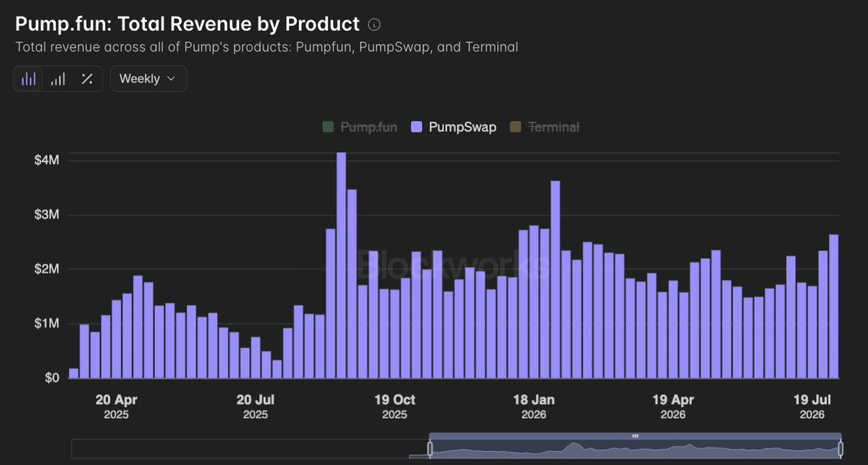Click the green Pump.fun legend swatch
868x465 pixels.
click(x=328, y=127)
